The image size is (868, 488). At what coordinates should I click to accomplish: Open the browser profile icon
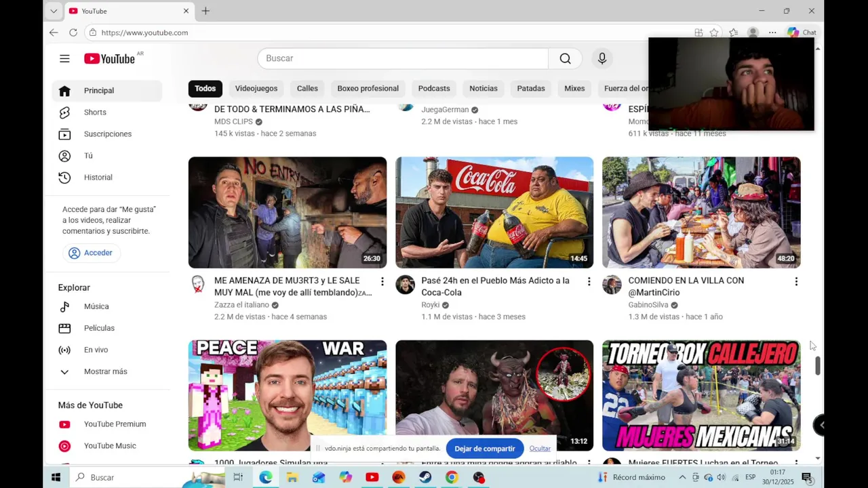pyautogui.click(x=753, y=33)
